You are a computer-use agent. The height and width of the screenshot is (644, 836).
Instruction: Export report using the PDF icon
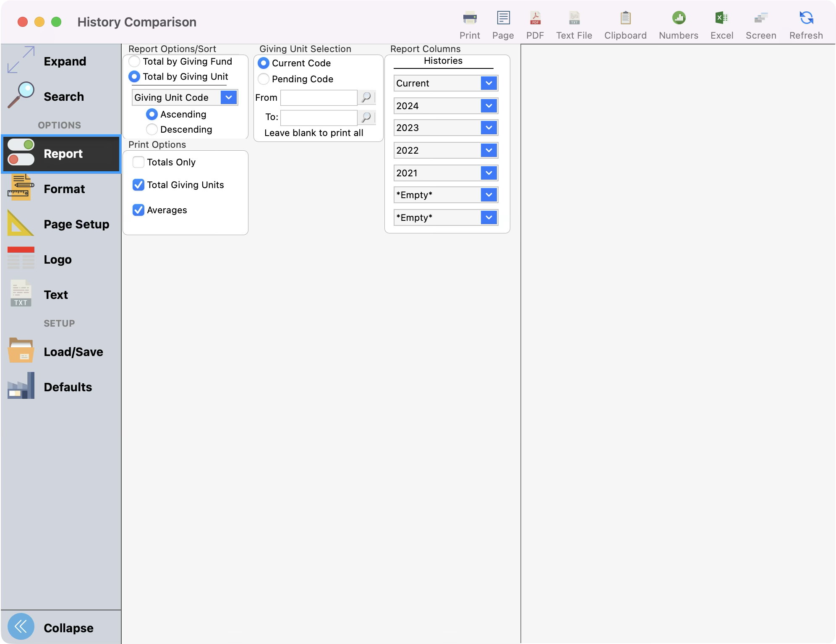pos(535,18)
